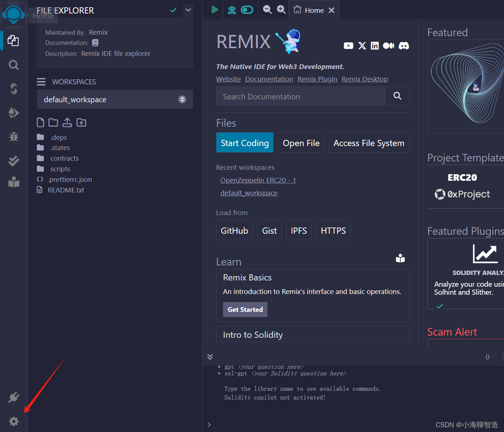The image size is (504, 432).
Task: Open recent workspace OpenZeppelin ERC20 - 1
Action: pos(258,180)
